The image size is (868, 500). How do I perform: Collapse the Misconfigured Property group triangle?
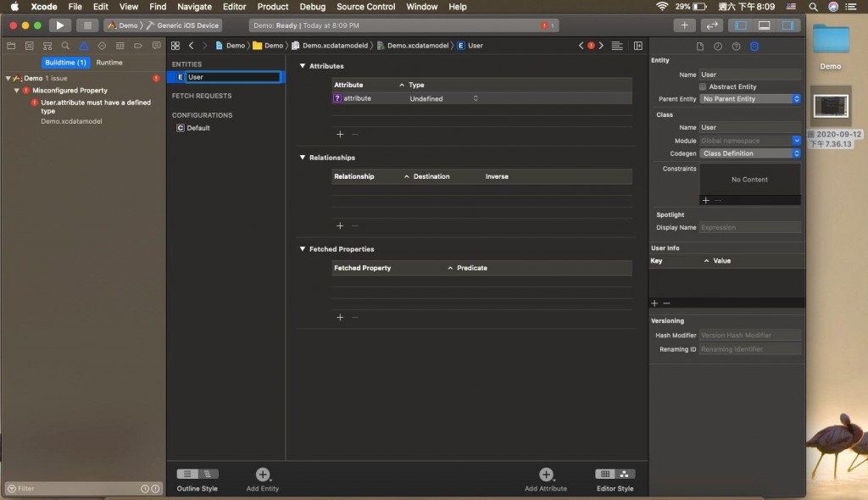click(17, 91)
